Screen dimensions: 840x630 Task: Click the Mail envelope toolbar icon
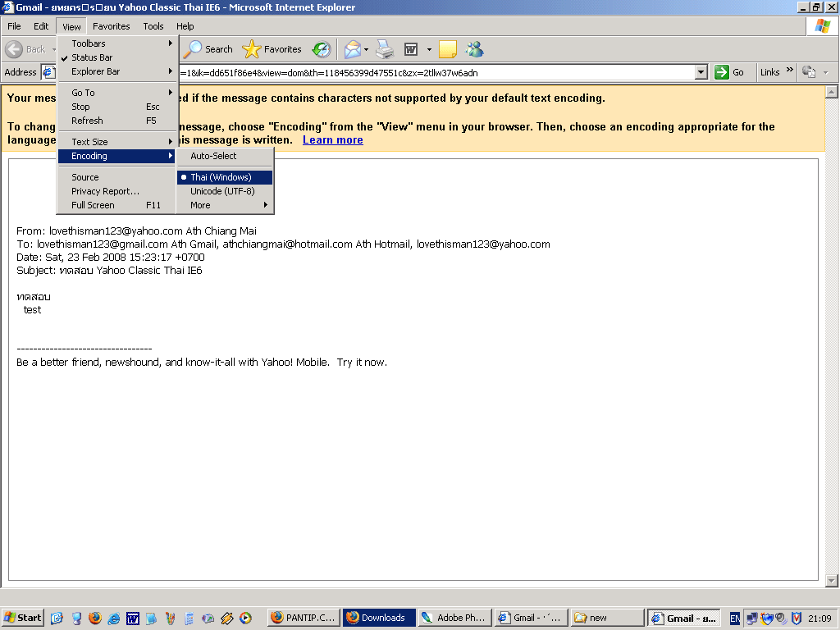click(x=352, y=50)
